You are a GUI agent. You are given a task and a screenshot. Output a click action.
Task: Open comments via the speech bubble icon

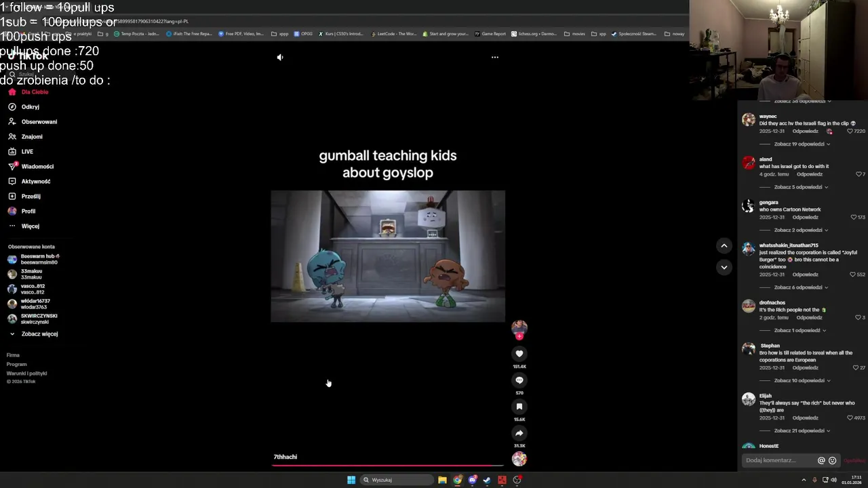[x=519, y=380]
